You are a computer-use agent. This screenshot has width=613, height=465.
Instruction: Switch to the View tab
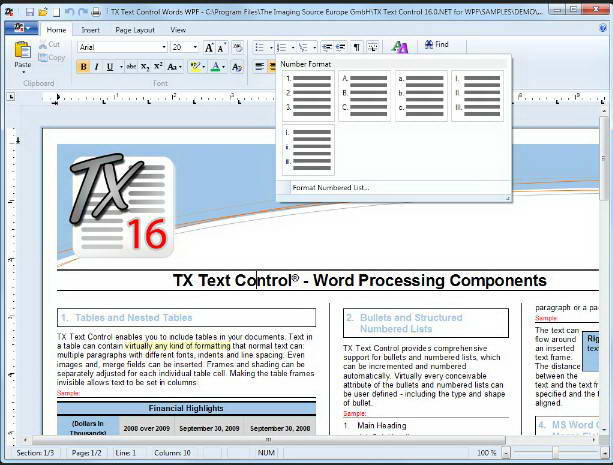pos(178,30)
